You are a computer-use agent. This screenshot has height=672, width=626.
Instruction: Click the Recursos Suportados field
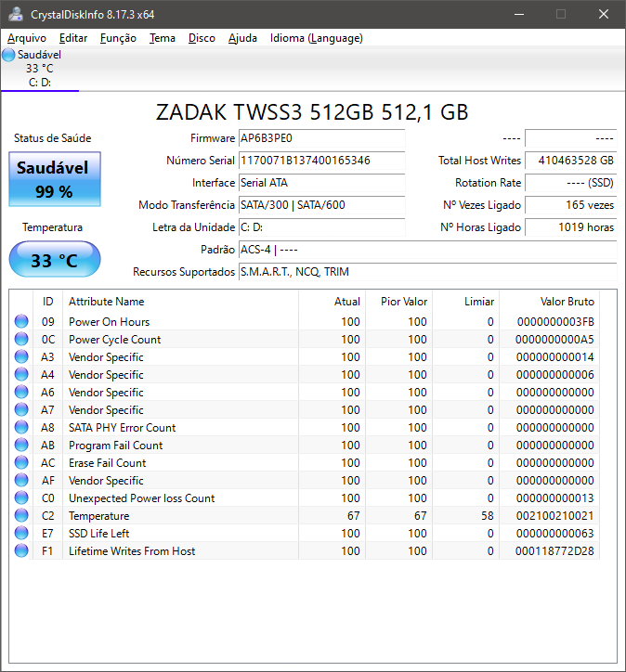click(x=427, y=272)
